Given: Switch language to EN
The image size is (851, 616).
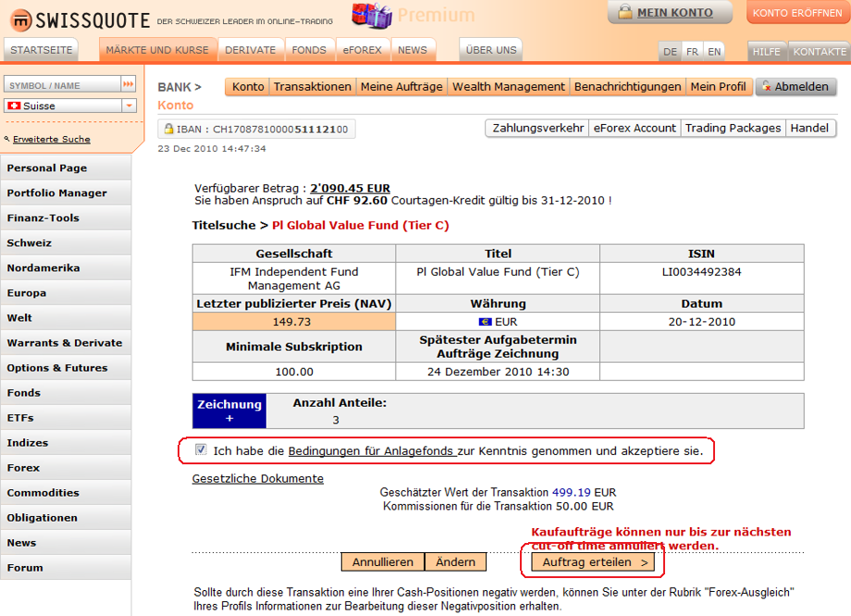Looking at the screenshot, I should tap(715, 52).
